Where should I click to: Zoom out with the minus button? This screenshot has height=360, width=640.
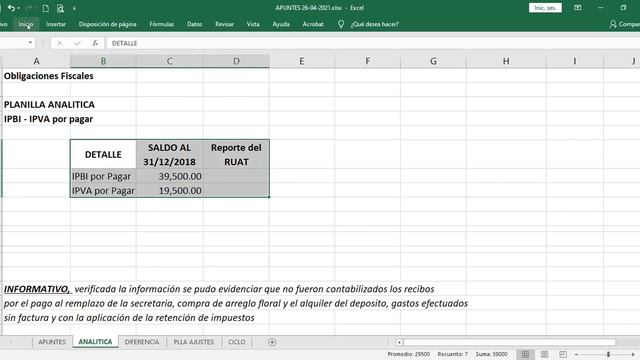576,355
